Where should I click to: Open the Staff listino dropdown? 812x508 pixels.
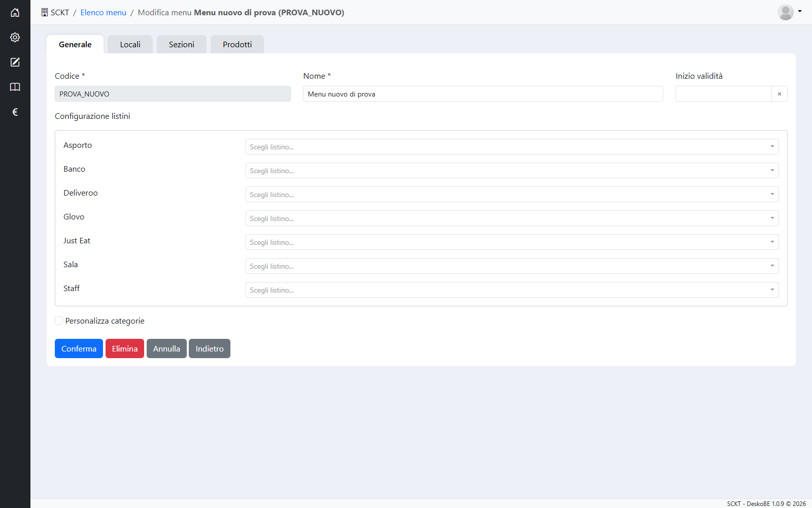click(512, 290)
